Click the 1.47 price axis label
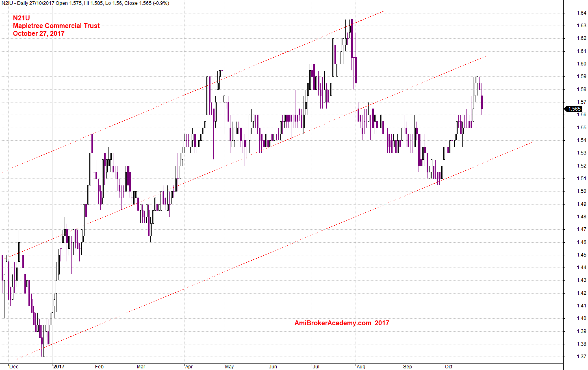 point(581,229)
